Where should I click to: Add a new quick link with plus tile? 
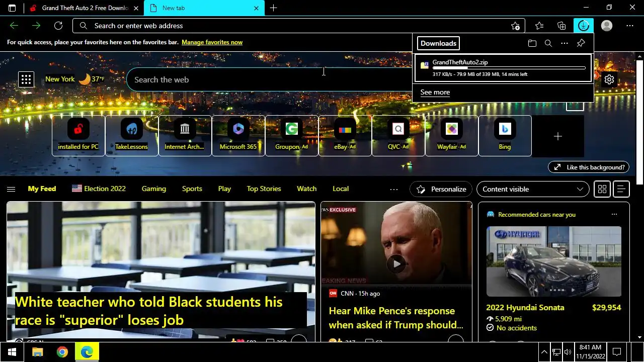(x=558, y=136)
